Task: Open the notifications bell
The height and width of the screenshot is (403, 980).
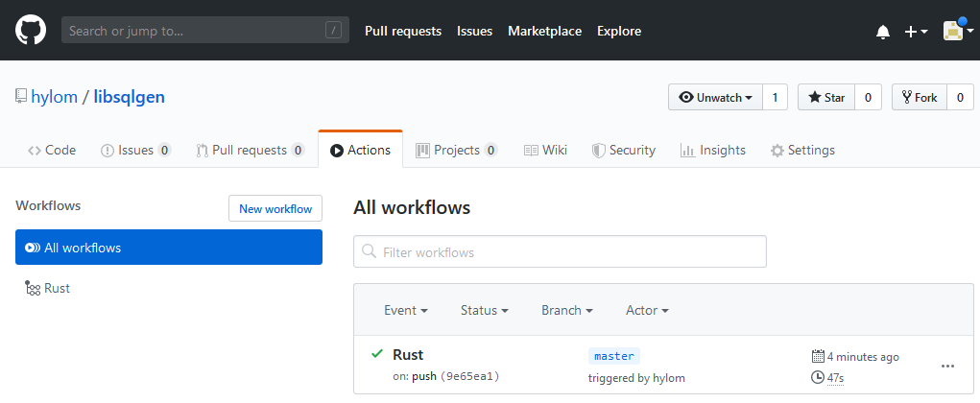Action: pos(882,32)
